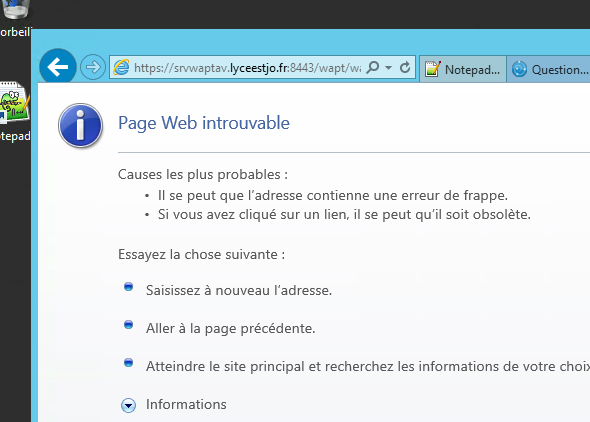Switch to the Notepad tab
Screen dimensions: 590x422
pos(463,69)
